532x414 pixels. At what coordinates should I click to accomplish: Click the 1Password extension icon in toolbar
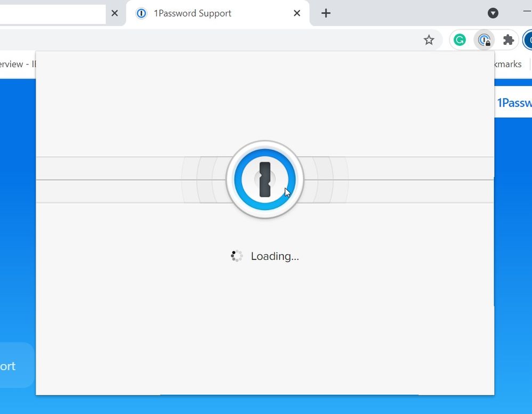pyautogui.click(x=484, y=40)
